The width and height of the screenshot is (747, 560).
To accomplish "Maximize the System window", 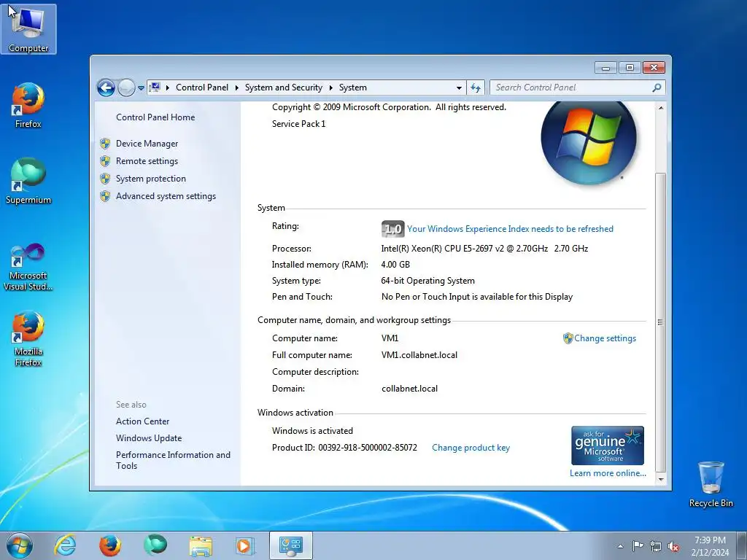I will point(630,68).
